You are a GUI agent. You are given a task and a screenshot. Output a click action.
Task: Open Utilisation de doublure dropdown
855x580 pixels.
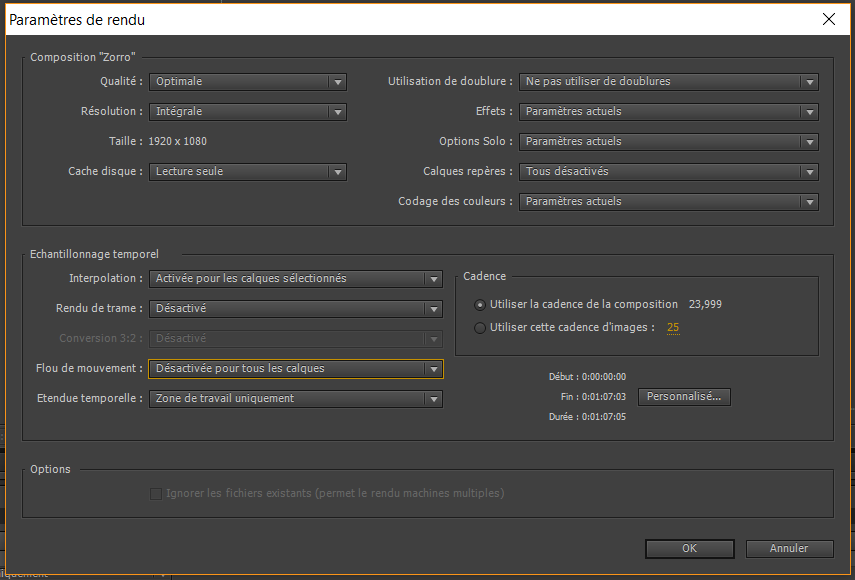pyautogui.click(x=668, y=82)
